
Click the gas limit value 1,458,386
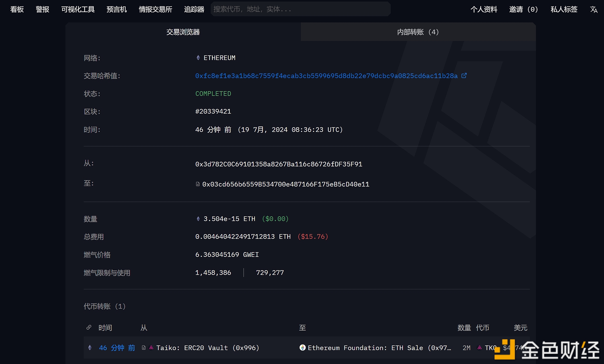pyautogui.click(x=213, y=273)
